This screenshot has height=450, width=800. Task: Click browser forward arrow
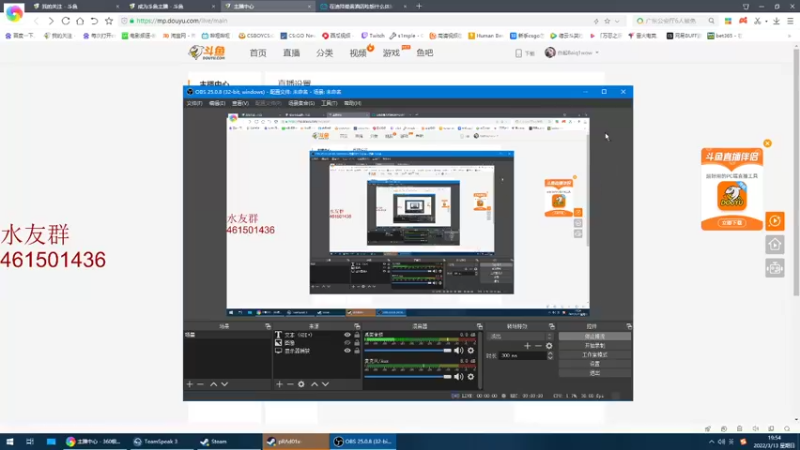tap(51, 21)
